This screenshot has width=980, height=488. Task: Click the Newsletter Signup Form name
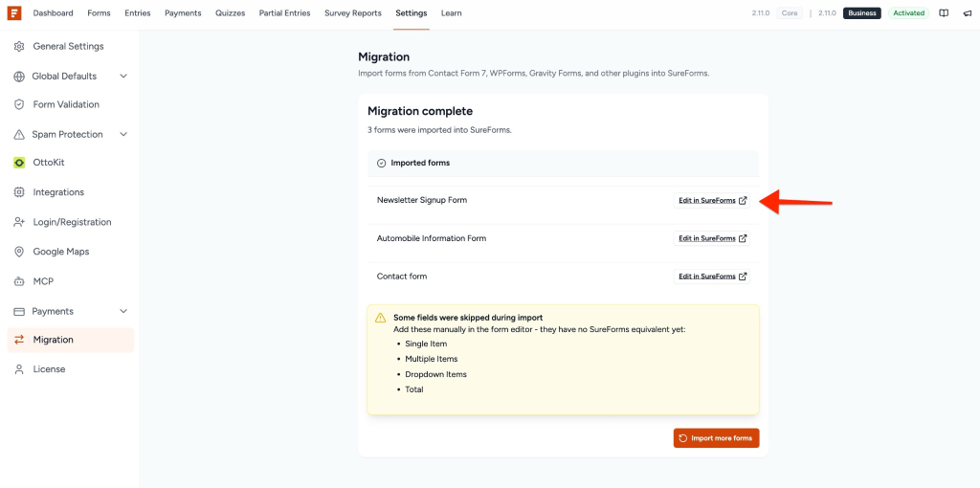pos(422,201)
